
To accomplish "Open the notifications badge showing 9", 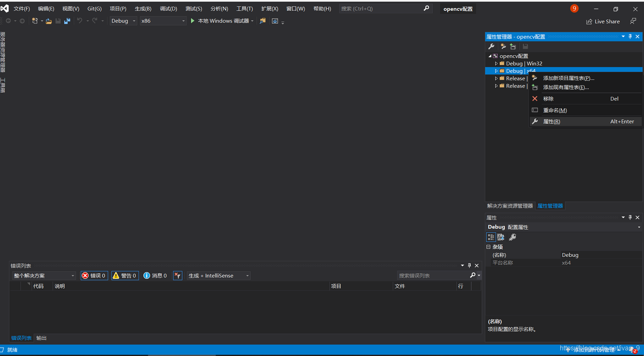I will [574, 8].
